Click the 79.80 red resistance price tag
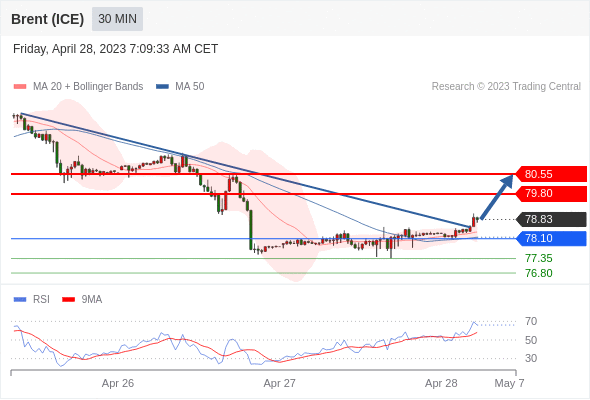The height and width of the screenshot is (400, 590). [x=551, y=193]
